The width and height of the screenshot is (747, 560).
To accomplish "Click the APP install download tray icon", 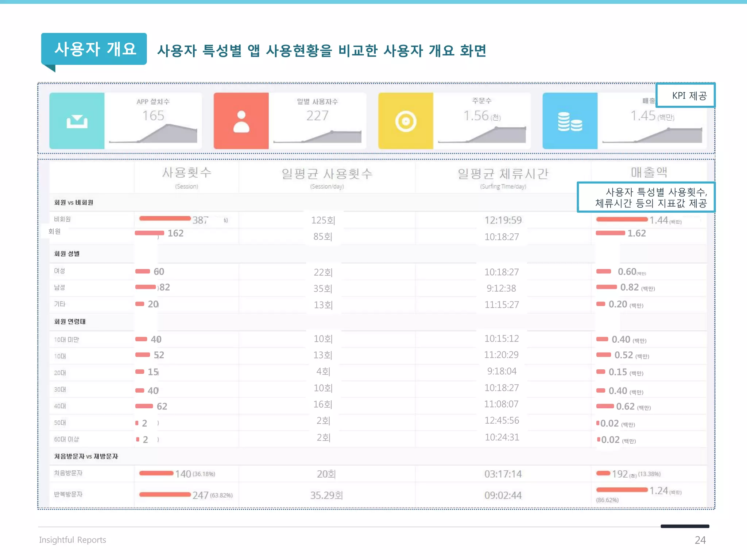I will tap(77, 121).
